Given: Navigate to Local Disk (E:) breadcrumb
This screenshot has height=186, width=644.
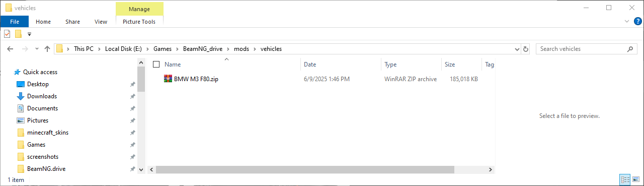Looking at the screenshot, I should tap(123, 49).
